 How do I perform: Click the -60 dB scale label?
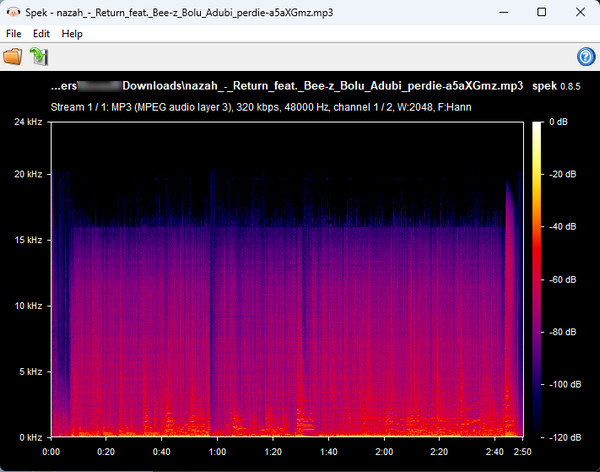coord(562,279)
